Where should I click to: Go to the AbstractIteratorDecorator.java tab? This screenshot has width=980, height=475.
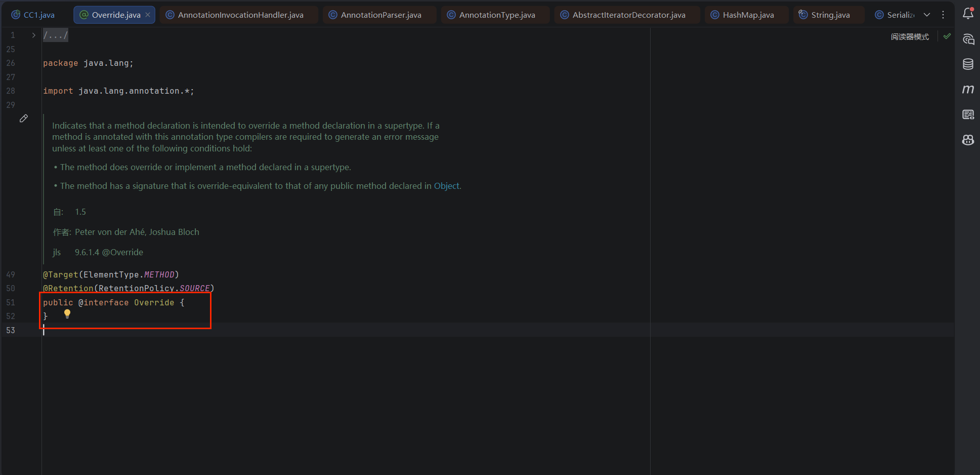coord(628,15)
